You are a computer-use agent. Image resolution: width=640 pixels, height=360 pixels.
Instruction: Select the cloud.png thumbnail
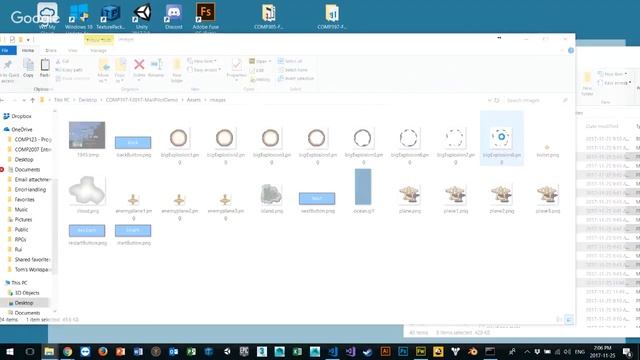pyautogui.click(x=87, y=195)
